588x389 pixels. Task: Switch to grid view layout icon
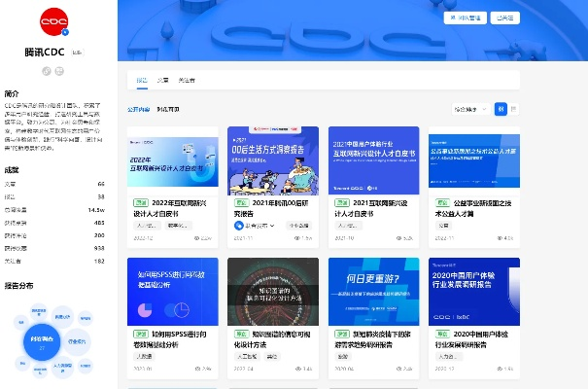(x=501, y=109)
